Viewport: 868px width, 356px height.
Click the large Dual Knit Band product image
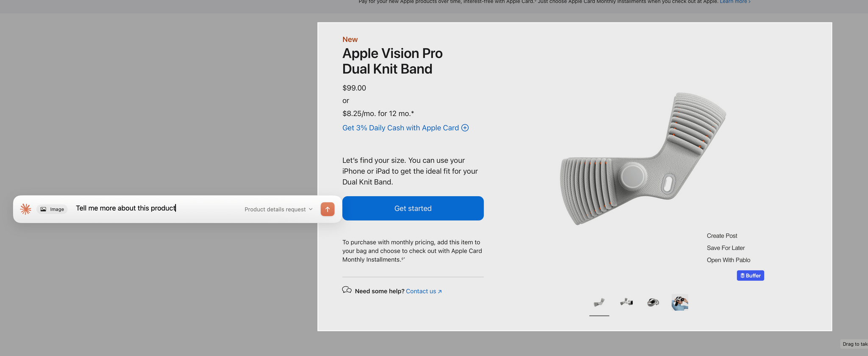[x=642, y=159]
